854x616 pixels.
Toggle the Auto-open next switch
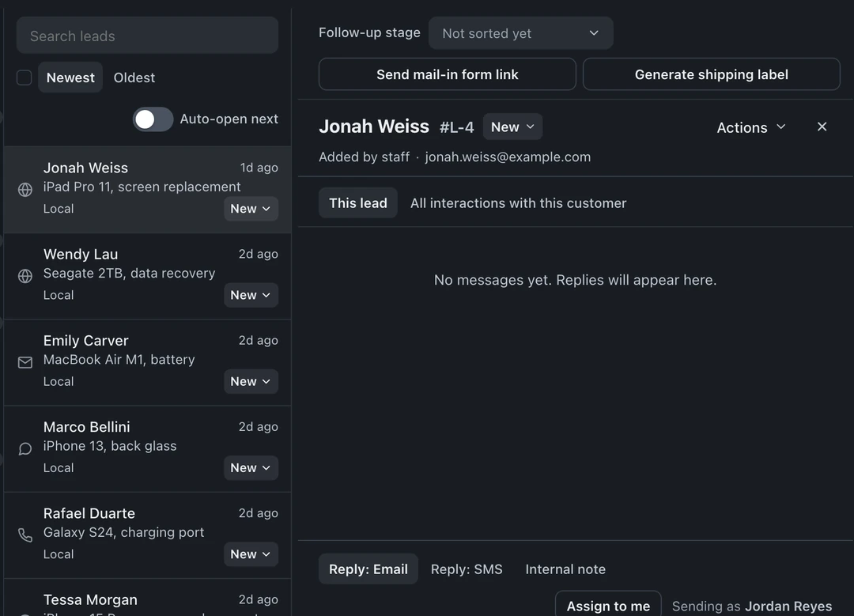tap(153, 119)
